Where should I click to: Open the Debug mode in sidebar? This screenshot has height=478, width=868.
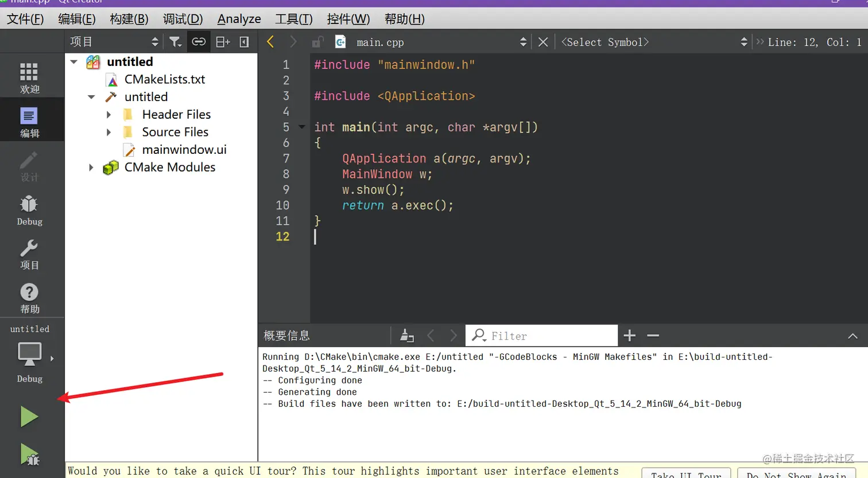click(29, 211)
